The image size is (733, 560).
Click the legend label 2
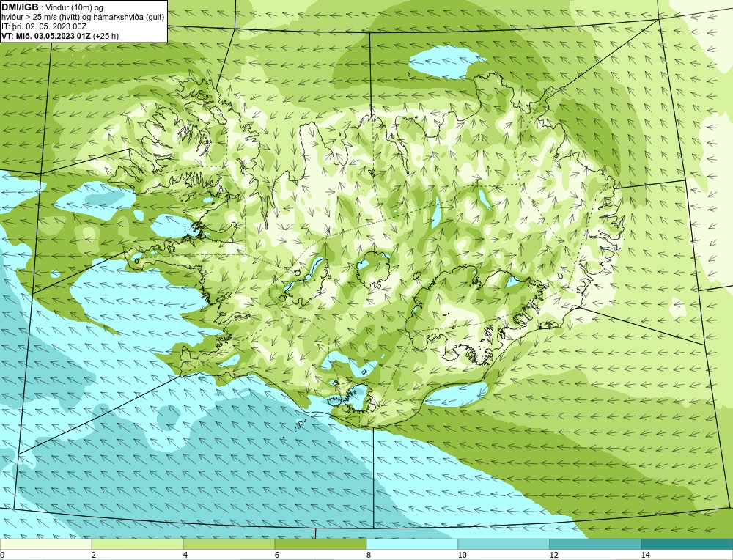point(94,555)
